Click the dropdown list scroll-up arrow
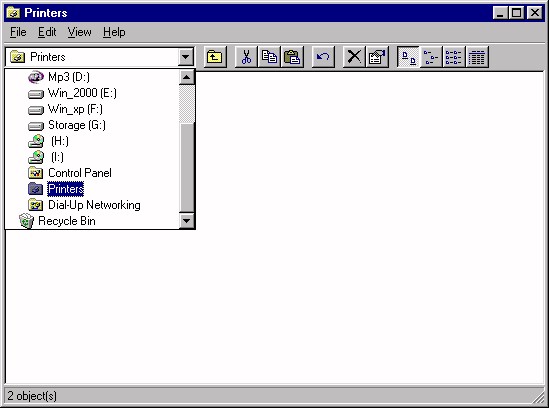 click(x=187, y=77)
